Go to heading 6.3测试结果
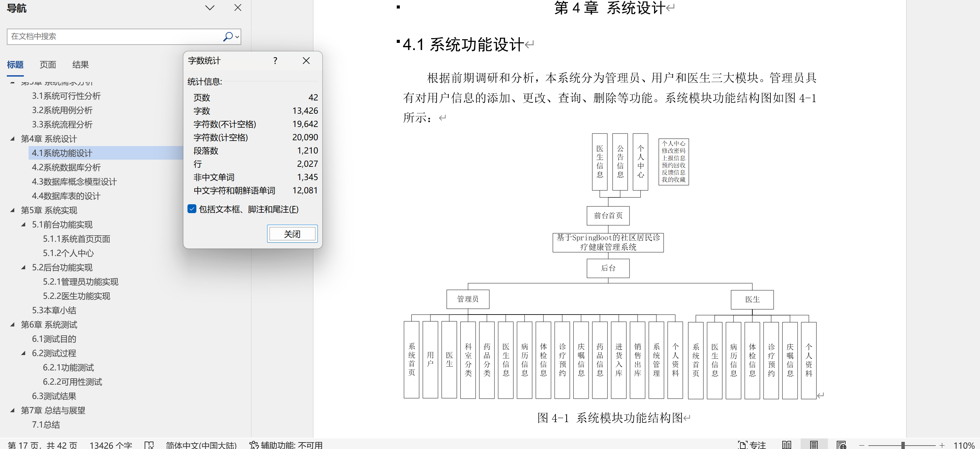This screenshot has height=449, width=980. pyautogui.click(x=54, y=396)
